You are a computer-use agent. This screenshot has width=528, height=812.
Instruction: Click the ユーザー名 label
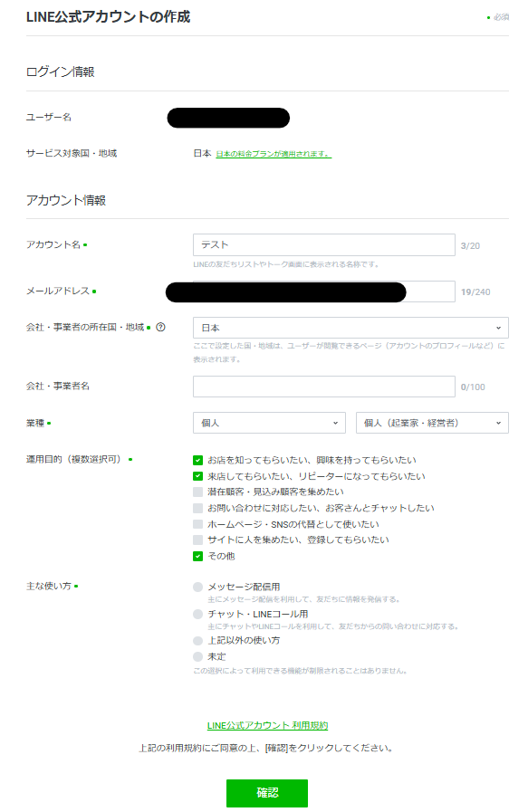(x=49, y=117)
